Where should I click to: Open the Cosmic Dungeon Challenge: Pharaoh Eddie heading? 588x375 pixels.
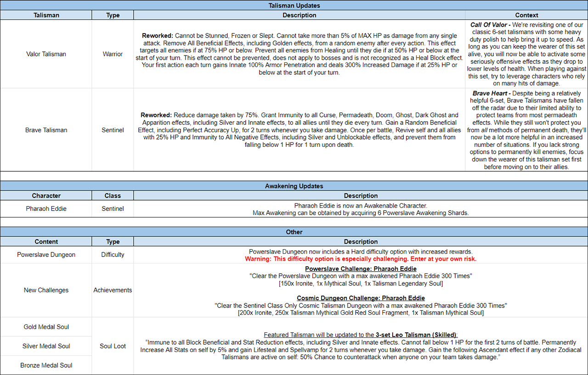pyautogui.click(x=361, y=298)
